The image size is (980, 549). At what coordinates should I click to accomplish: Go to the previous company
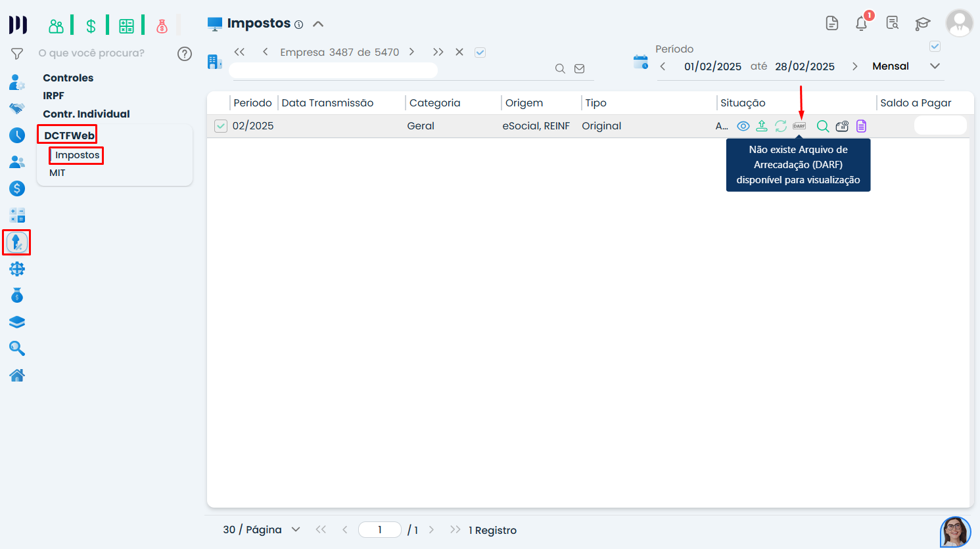point(265,52)
